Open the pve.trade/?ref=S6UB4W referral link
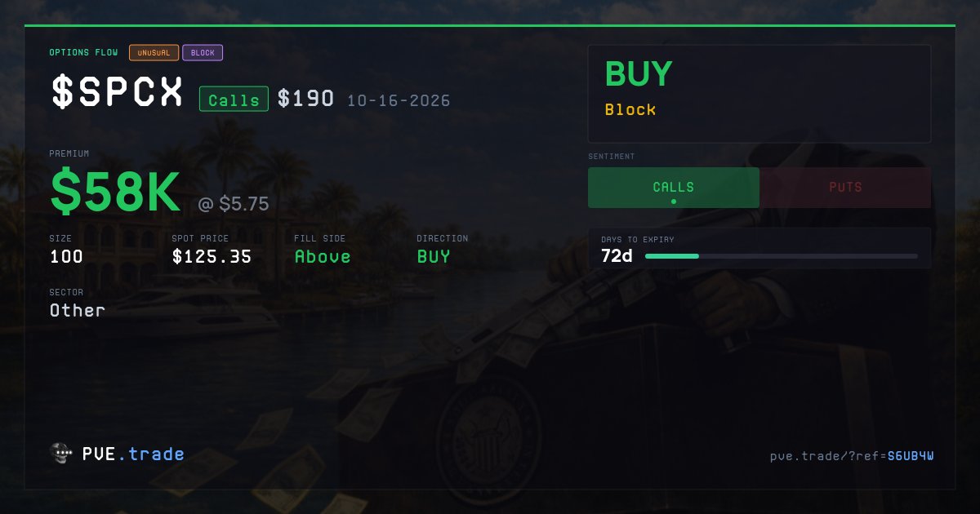Image resolution: width=980 pixels, height=514 pixels. pos(851,456)
